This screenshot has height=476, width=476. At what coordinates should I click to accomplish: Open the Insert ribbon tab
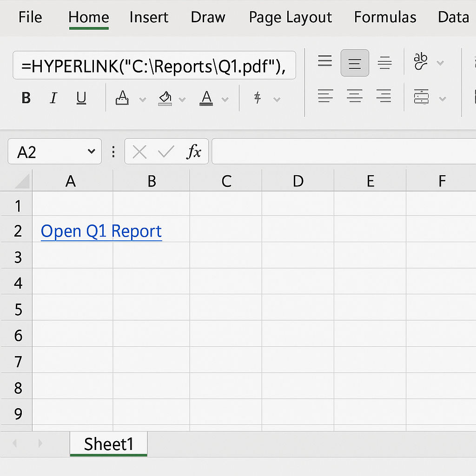(149, 18)
